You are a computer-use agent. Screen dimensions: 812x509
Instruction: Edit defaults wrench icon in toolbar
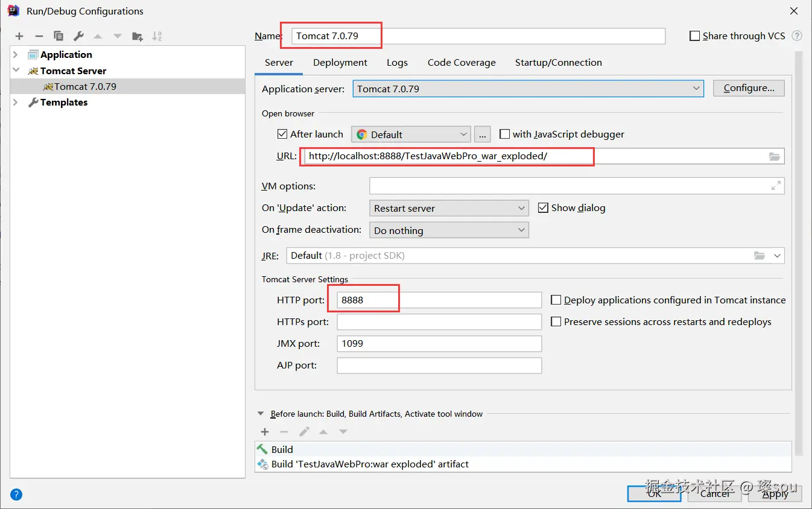pos(78,36)
